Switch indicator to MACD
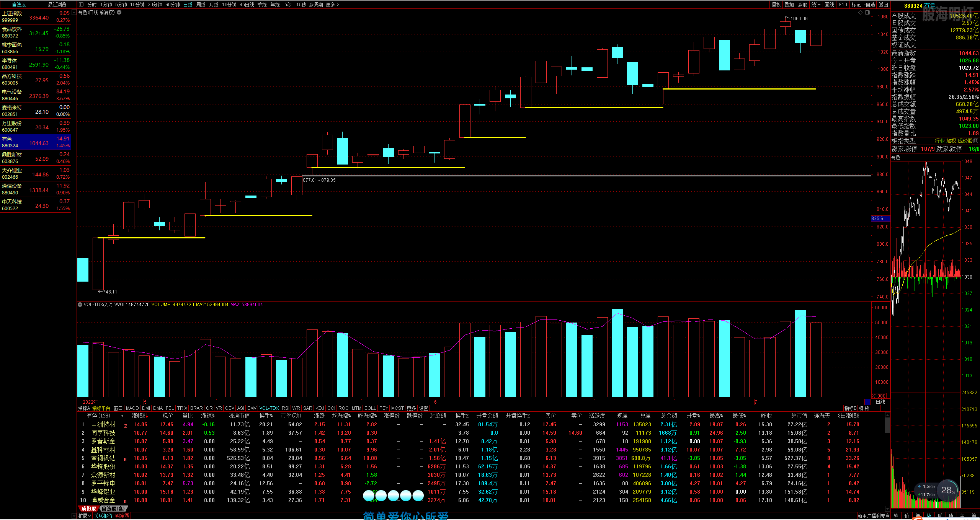980x520 pixels. (132, 408)
